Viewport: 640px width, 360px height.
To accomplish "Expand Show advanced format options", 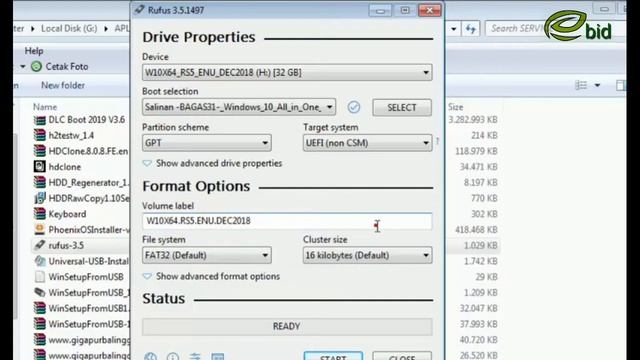I will click(x=211, y=276).
